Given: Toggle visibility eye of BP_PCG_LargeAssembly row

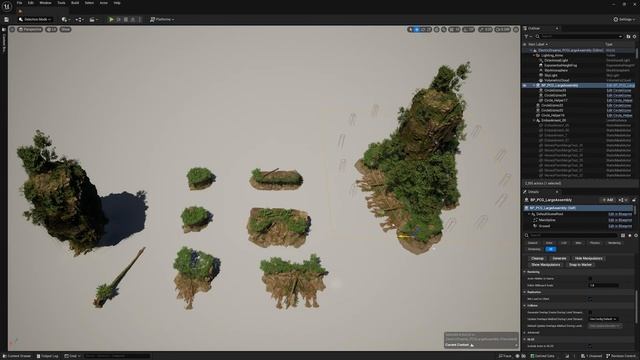Looking at the screenshot, I should (x=525, y=85).
